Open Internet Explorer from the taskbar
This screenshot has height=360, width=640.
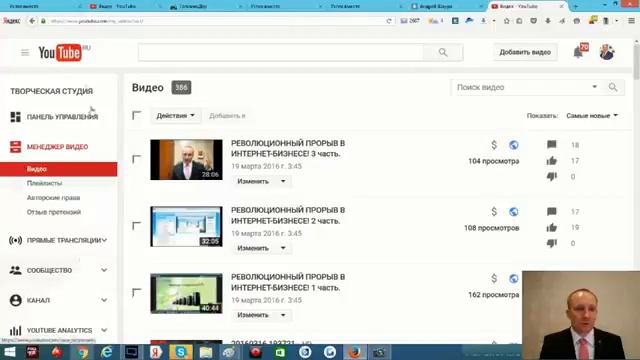click(x=107, y=352)
